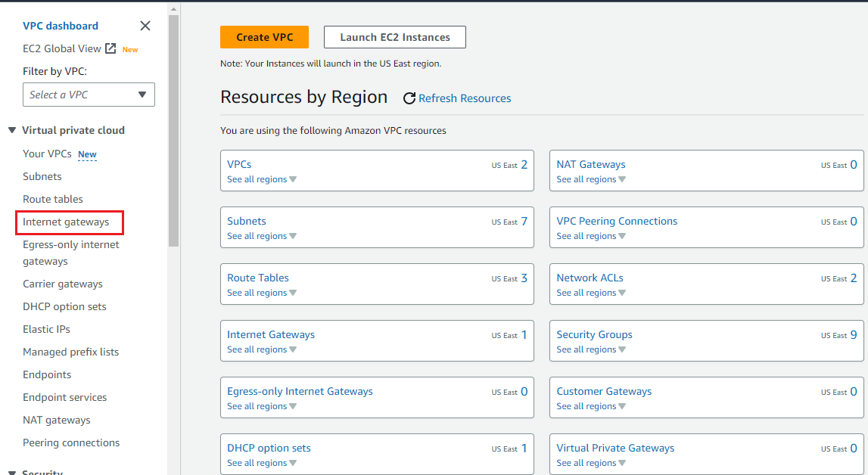The image size is (868, 475).
Task: Click the Internet Gateways count of 1
Action: (524, 335)
